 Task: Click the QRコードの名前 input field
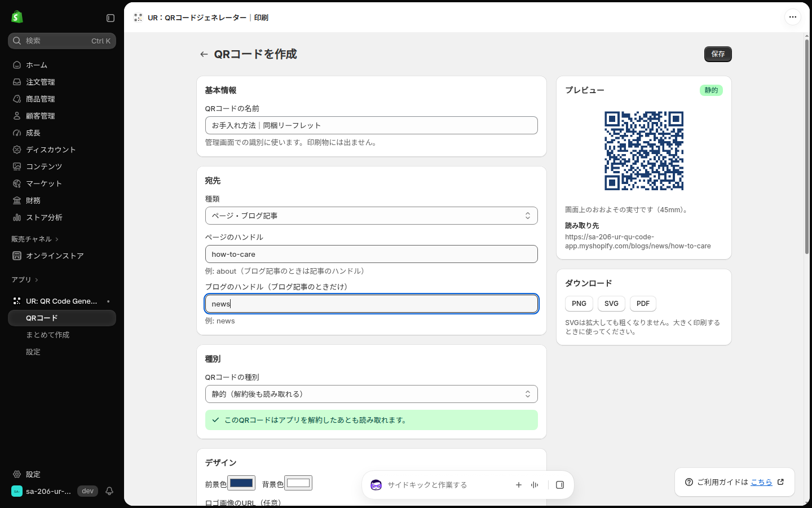click(372, 125)
